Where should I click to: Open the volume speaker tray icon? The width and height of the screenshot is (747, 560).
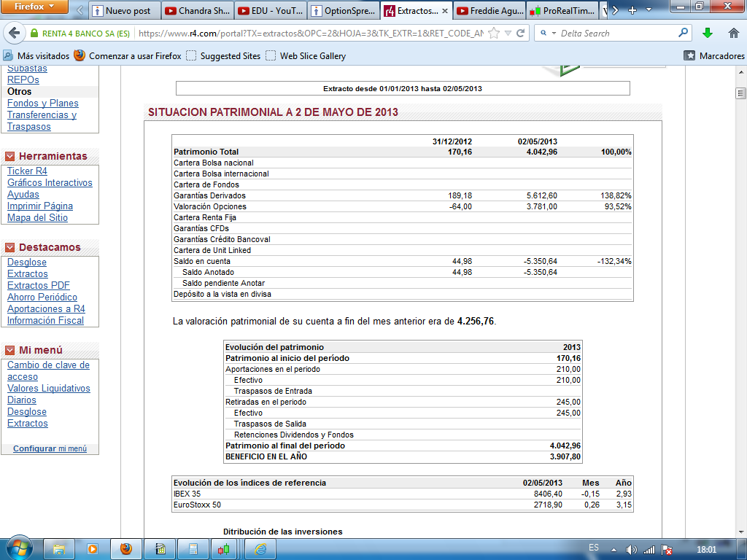point(631,550)
